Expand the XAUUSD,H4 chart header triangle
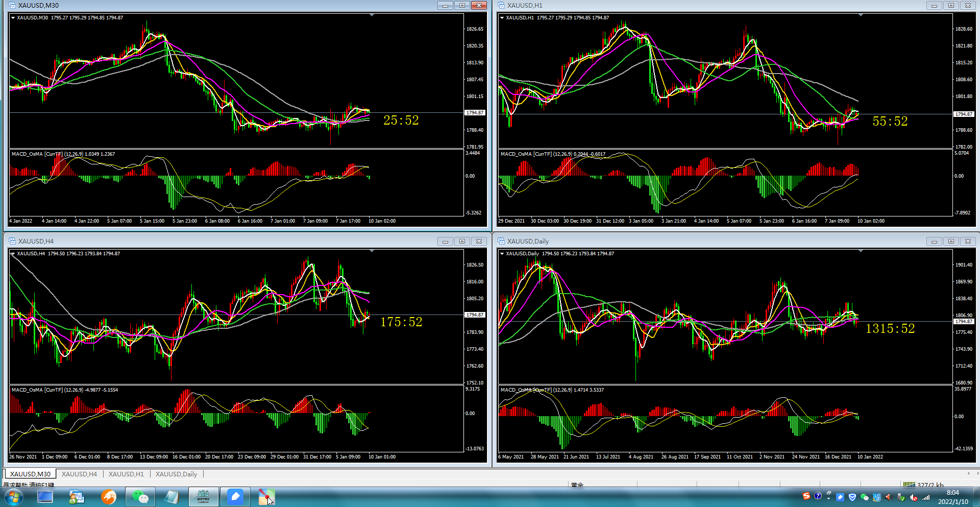Screen dimensions: 980x507 coord(13,253)
